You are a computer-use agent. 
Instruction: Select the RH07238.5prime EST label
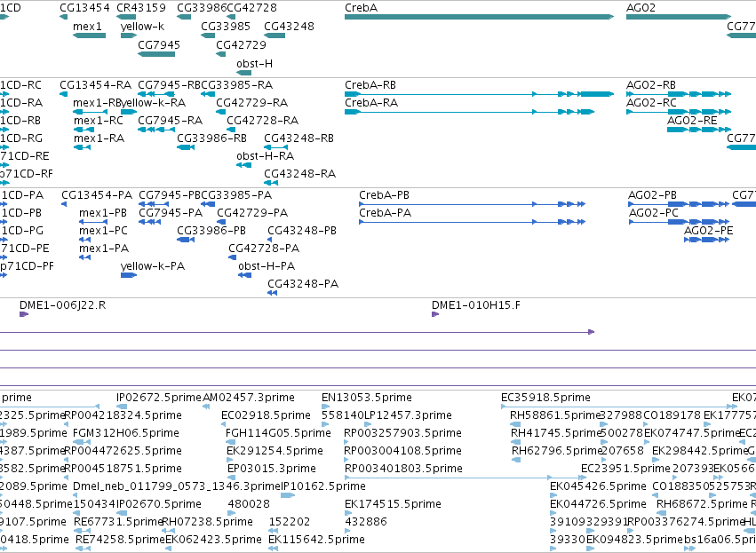point(207,523)
